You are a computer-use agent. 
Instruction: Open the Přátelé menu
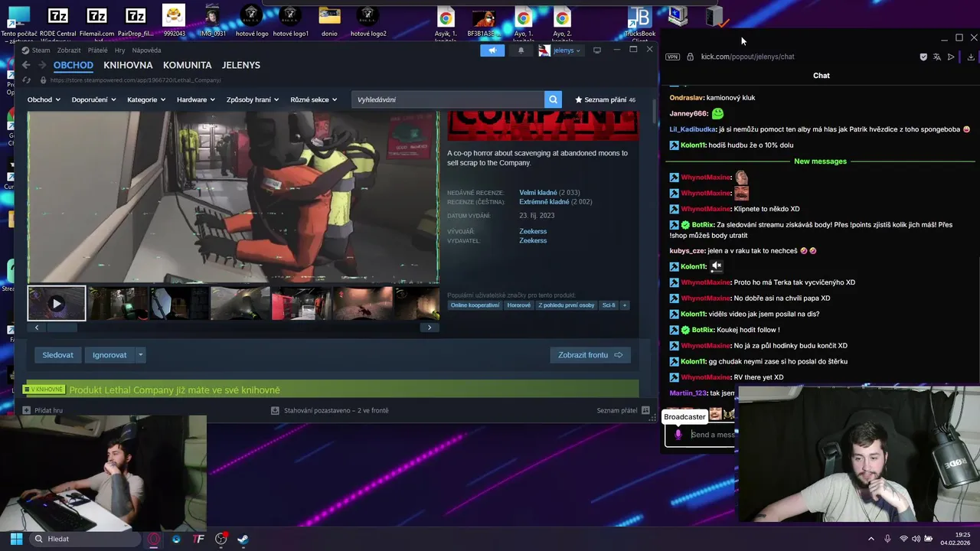pos(97,51)
